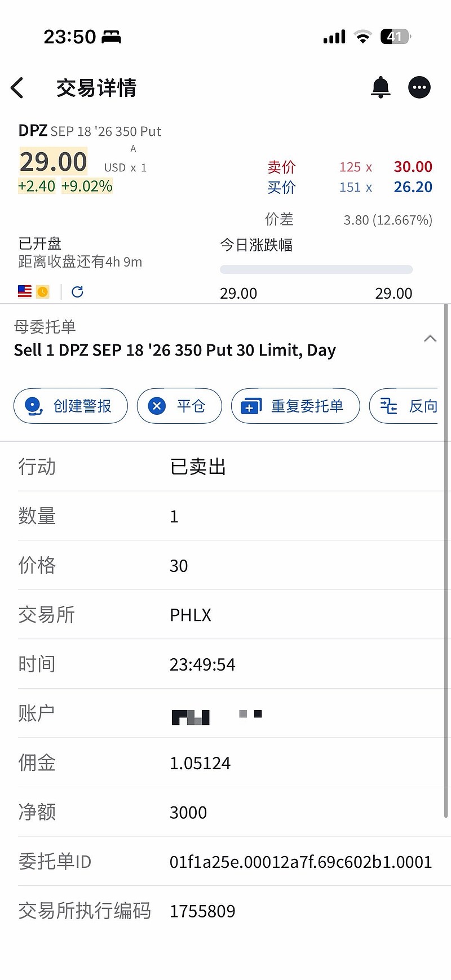Tap the US flag market icon
Image resolution: width=451 pixels, height=980 pixels.
click(x=25, y=291)
